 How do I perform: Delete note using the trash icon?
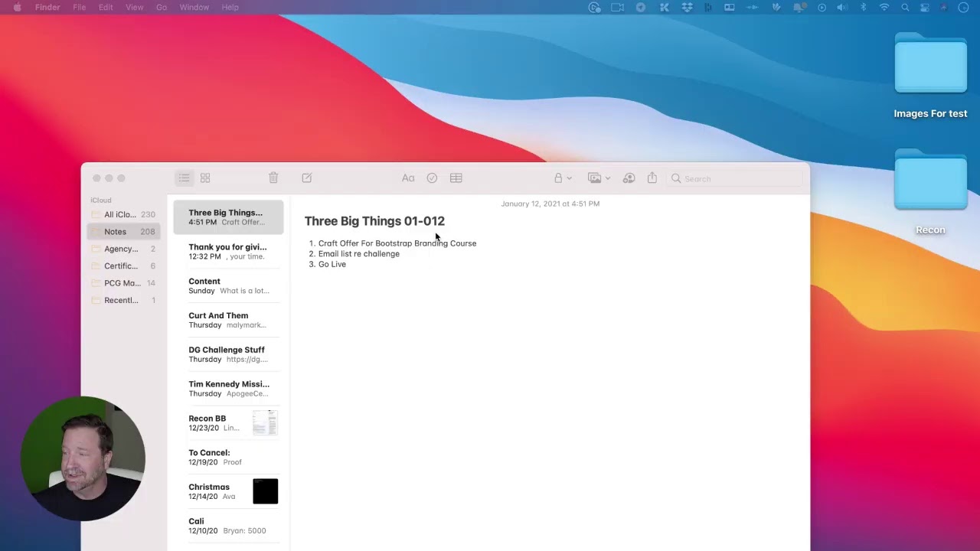point(273,178)
